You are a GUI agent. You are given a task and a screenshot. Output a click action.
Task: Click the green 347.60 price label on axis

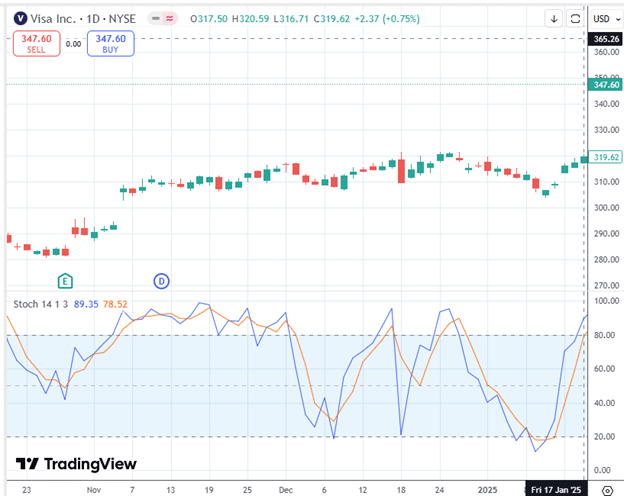point(605,85)
